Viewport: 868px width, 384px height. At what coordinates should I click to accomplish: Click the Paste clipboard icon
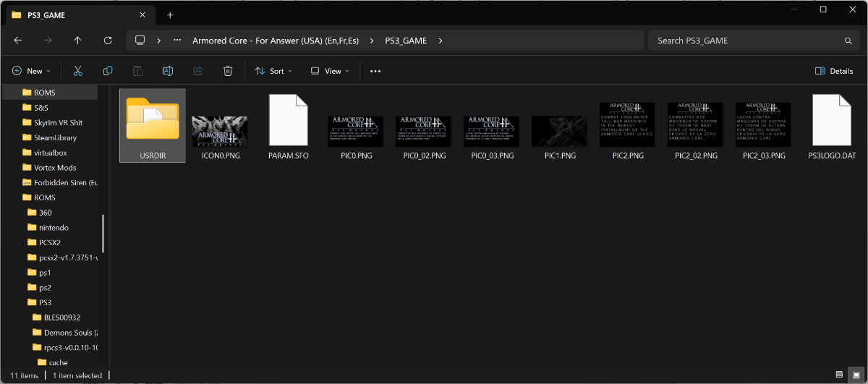coord(137,71)
